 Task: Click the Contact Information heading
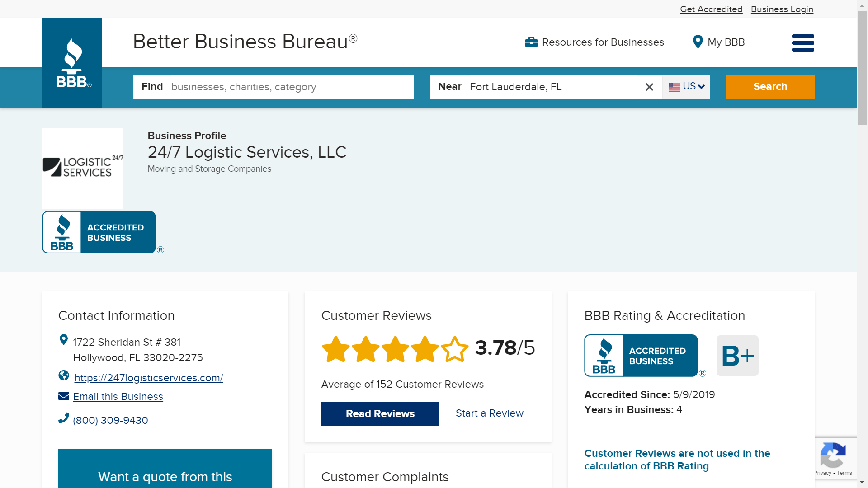116,315
